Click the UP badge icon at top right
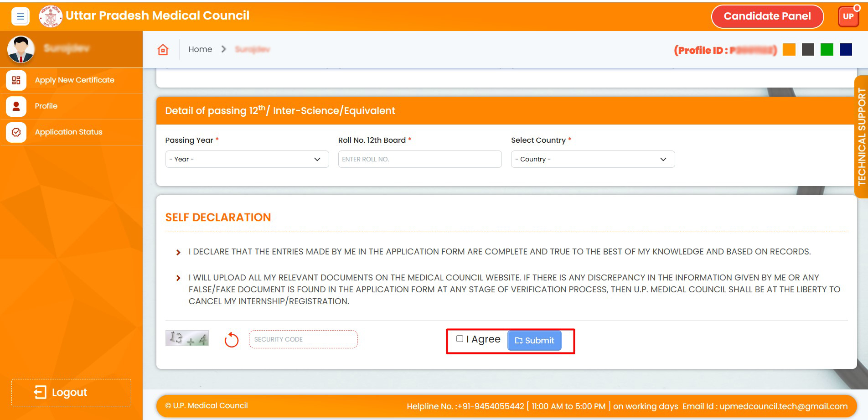 click(848, 16)
